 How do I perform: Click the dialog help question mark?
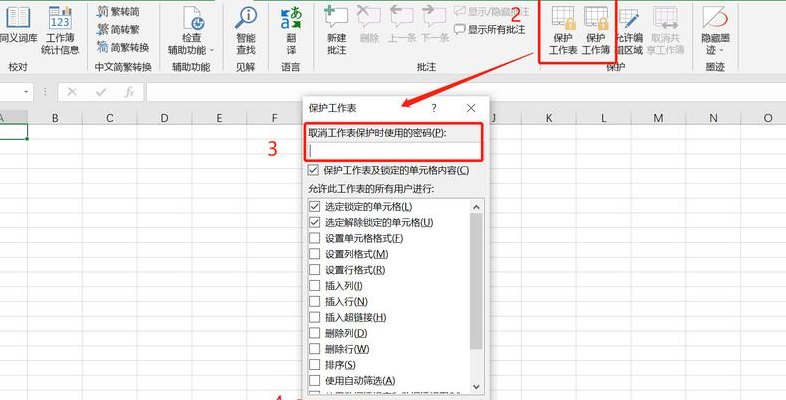point(434,108)
